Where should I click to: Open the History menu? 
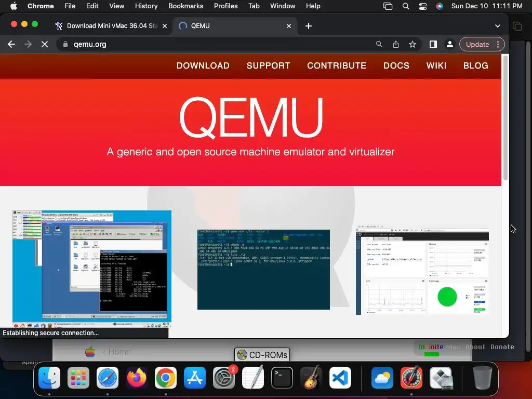(x=146, y=6)
